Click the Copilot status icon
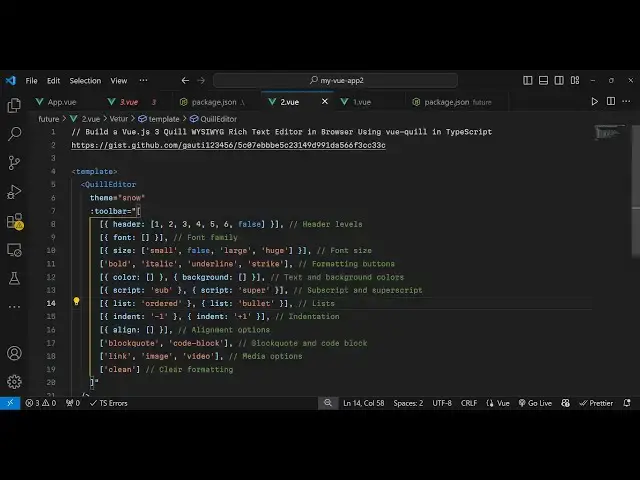This screenshot has height=480, width=640. [565, 403]
